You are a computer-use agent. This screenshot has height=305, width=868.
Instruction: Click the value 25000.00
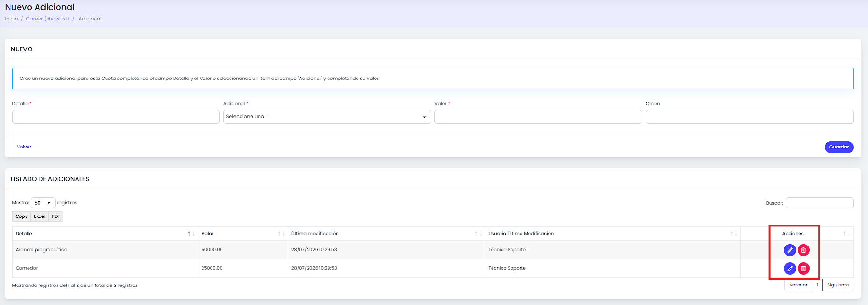click(x=212, y=268)
